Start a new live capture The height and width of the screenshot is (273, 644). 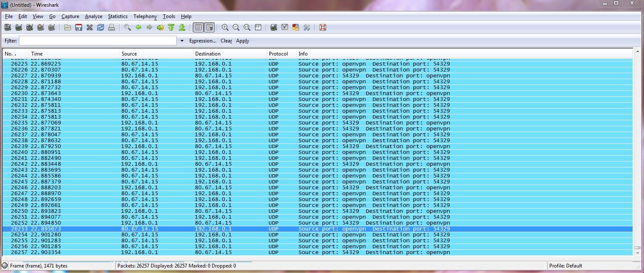[29, 27]
